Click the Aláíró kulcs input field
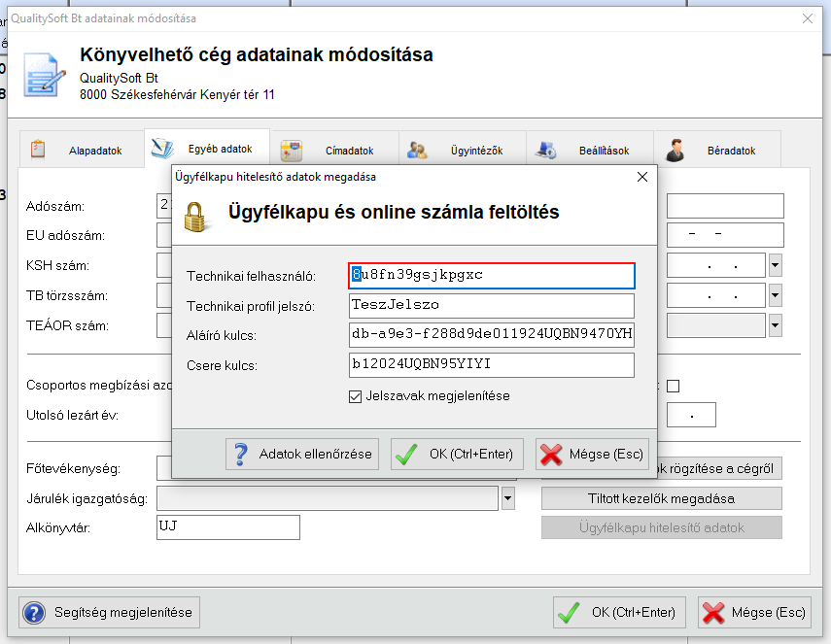The height and width of the screenshot is (644, 831). coord(491,335)
